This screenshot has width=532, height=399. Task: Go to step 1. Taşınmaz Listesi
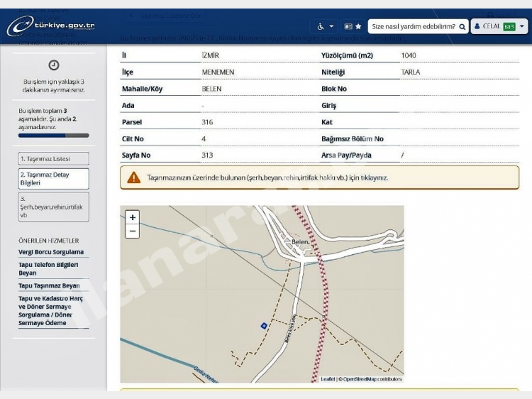click(54, 158)
